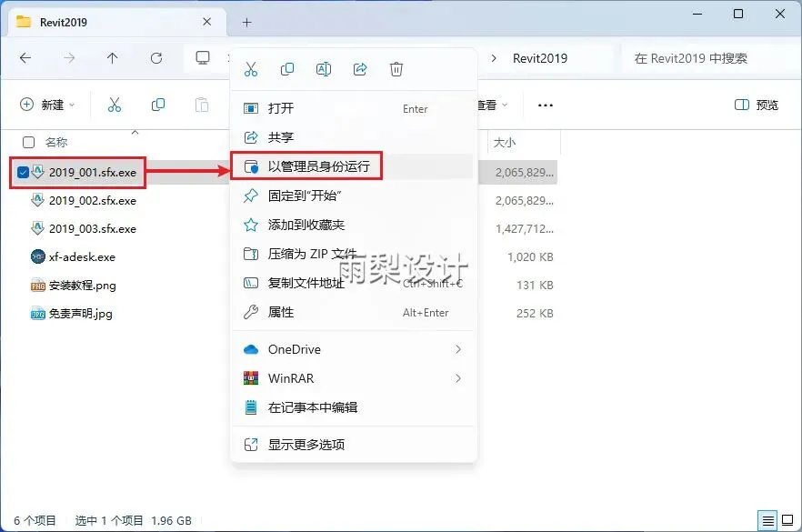
Task: Click 选中 1 个项目 1.96 GB status text
Action: point(134,521)
